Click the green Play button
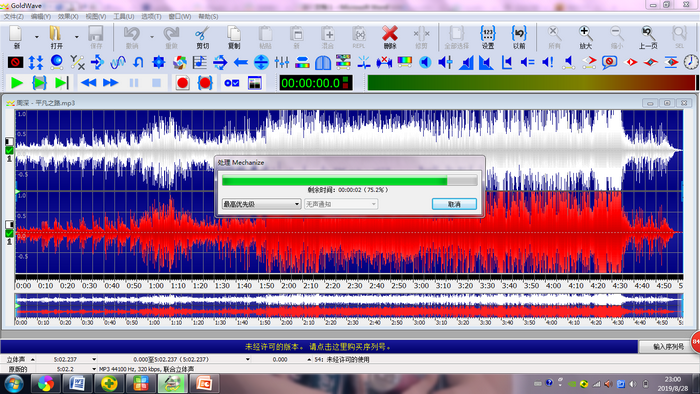This screenshot has width=700, height=394. coord(17,83)
